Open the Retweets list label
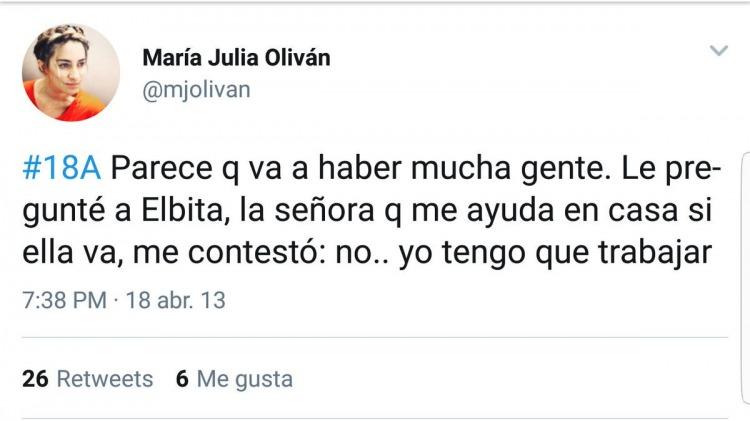The height and width of the screenshot is (421, 750). click(104, 379)
